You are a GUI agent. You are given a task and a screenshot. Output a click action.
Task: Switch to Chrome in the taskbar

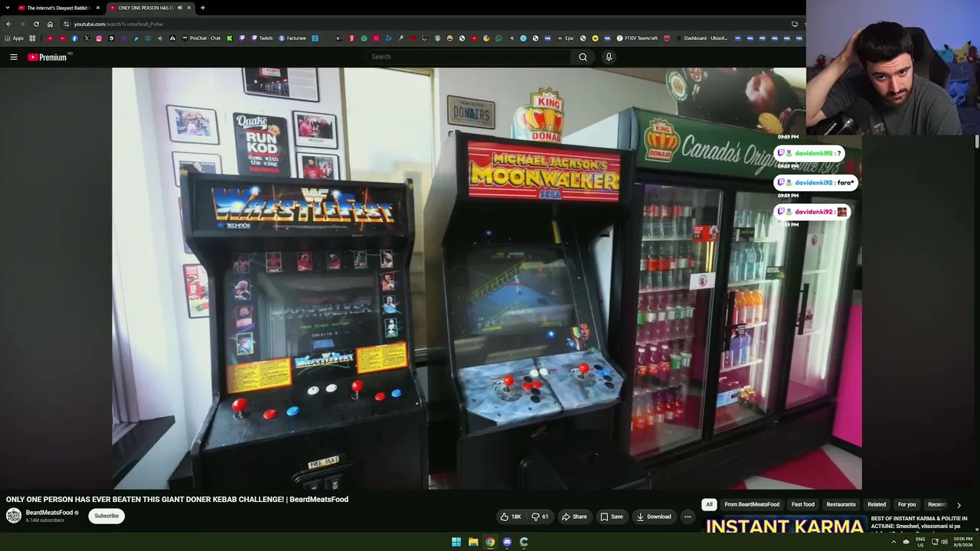pos(490,542)
